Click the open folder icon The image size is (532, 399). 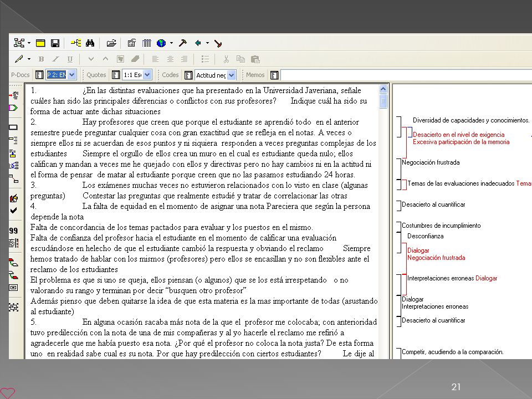point(111,43)
